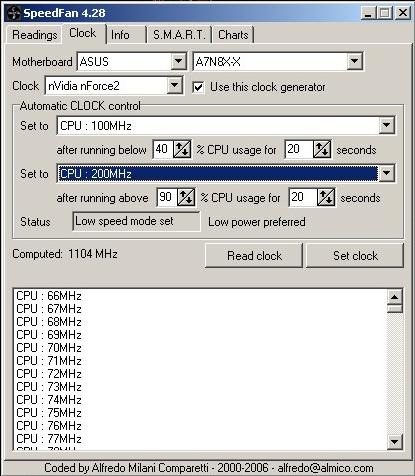Screen dimensions: 415x476
Task: Click the frequency list scrollbar thumb
Action: pos(394,309)
